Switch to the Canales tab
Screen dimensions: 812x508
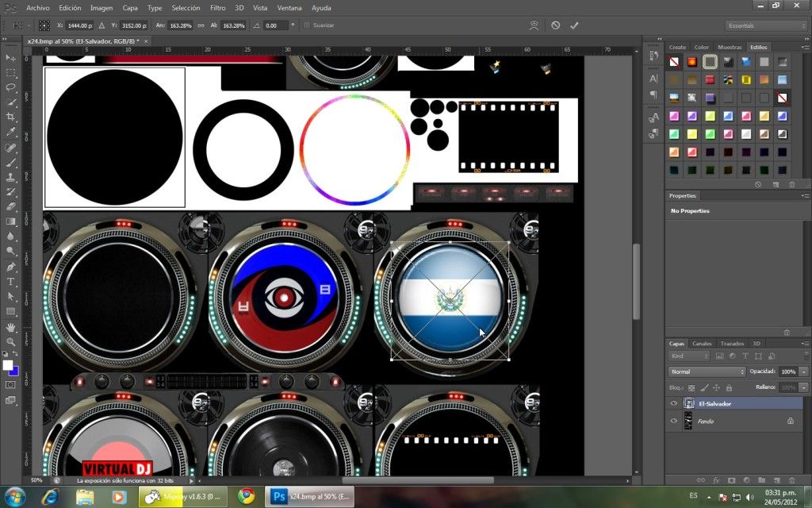(x=702, y=343)
